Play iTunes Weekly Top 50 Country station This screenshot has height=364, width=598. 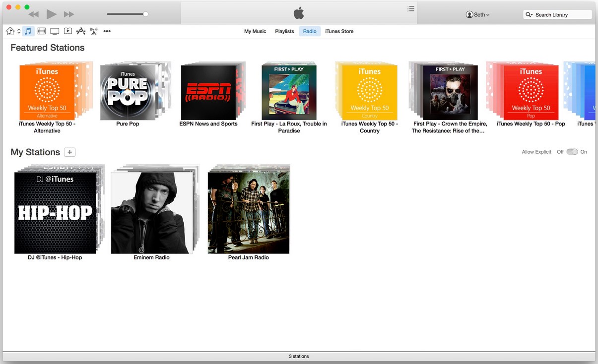click(x=370, y=93)
